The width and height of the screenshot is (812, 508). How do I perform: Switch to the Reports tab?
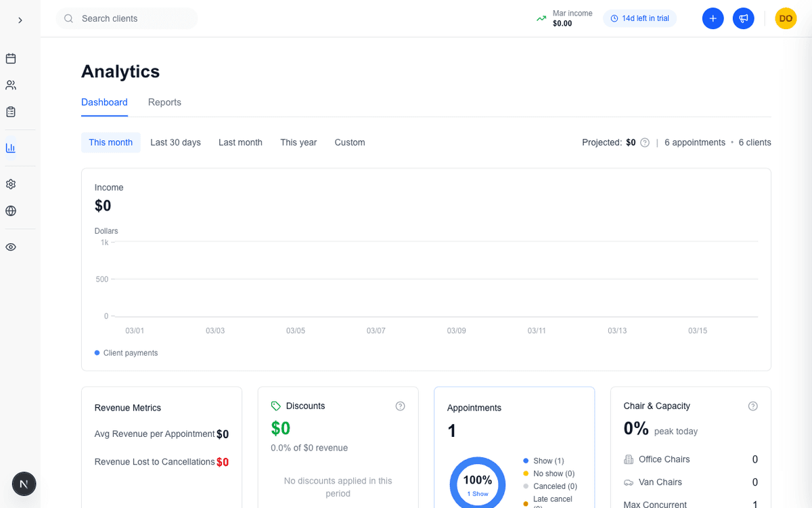click(164, 102)
